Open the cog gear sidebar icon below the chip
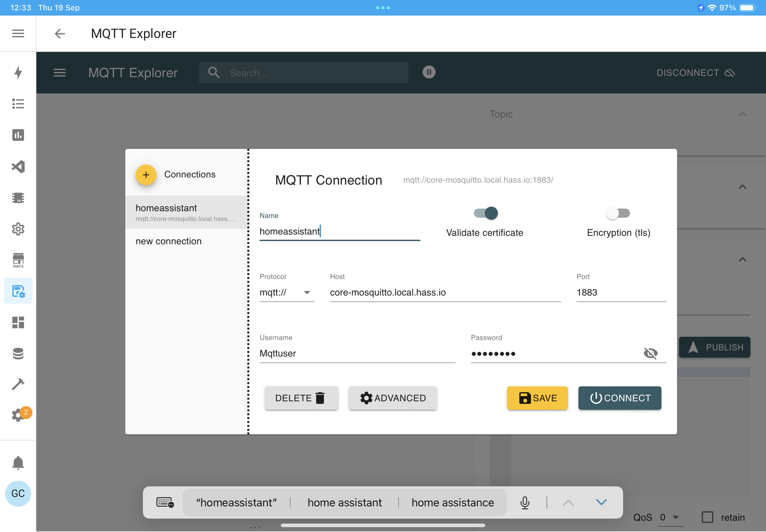Screen dimensions: 766x532 coord(18,229)
